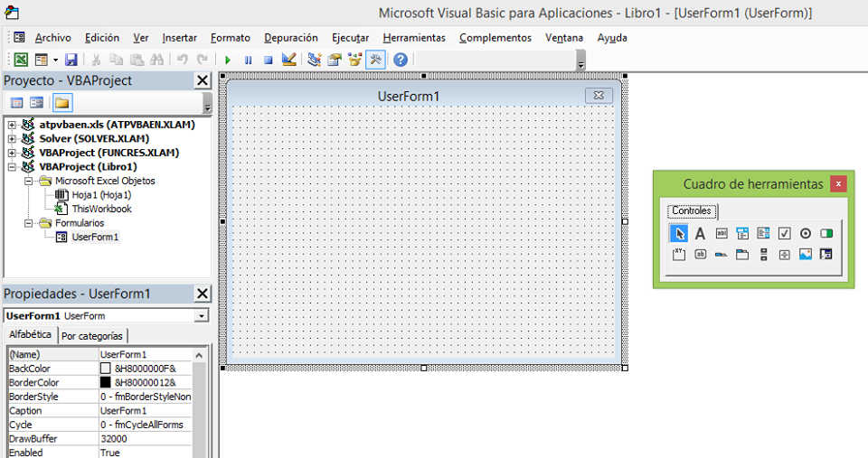Click the Caption property value field
The height and width of the screenshot is (458, 868).
tap(145, 410)
